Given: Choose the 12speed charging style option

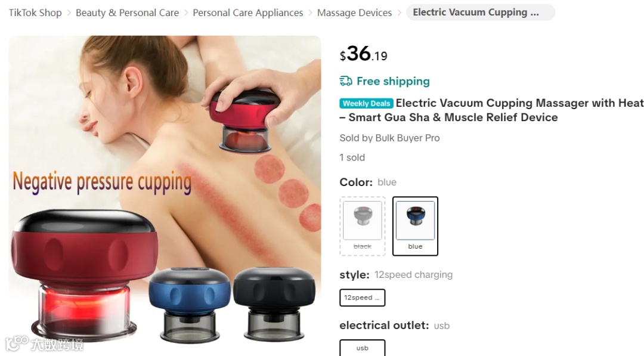Looking at the screenshot, I should click(363, 298).
